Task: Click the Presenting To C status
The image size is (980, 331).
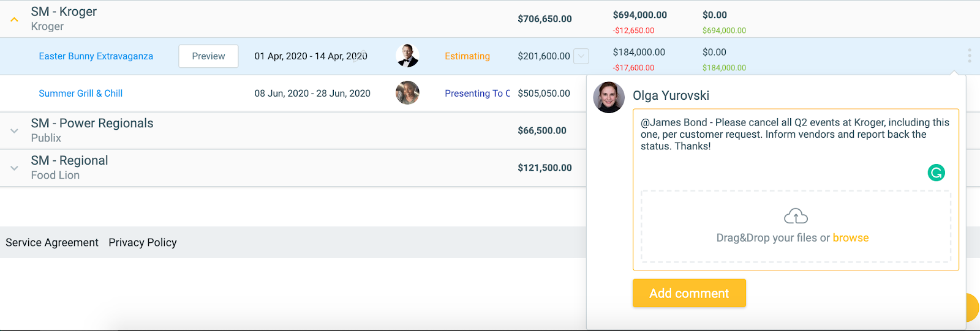Action: click(477, 94)
